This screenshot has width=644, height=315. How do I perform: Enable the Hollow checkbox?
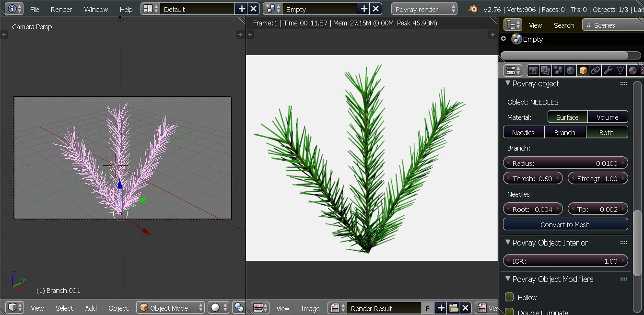pos(509,297)
